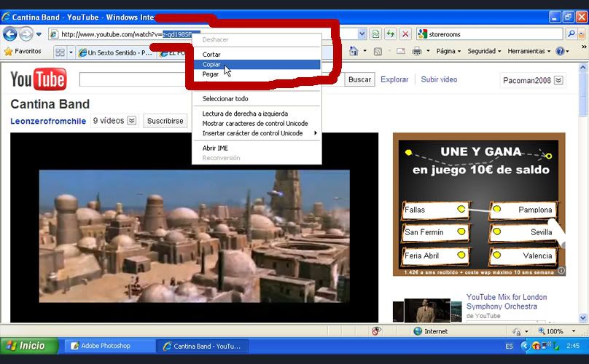589x364 pixels.
Task: Click the green Refresh icon in address bar
Action: [390, 34]
